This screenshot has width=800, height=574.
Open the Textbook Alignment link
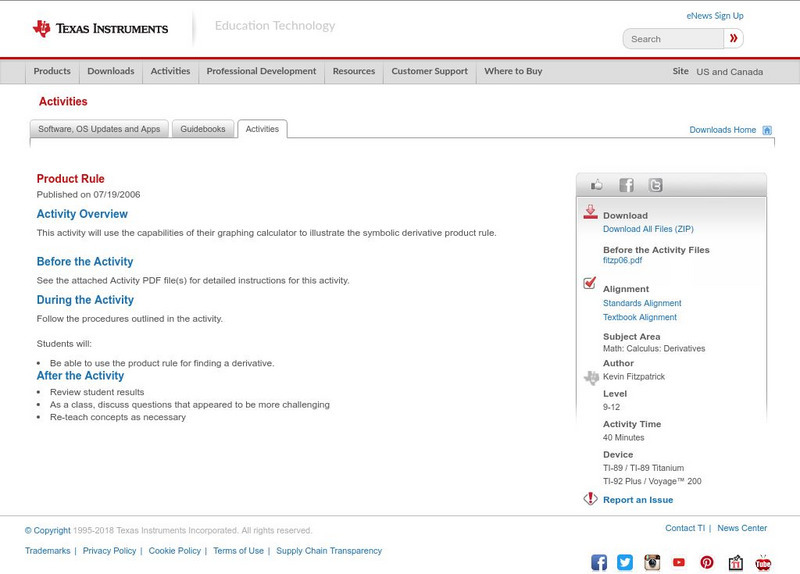point(640,317)
